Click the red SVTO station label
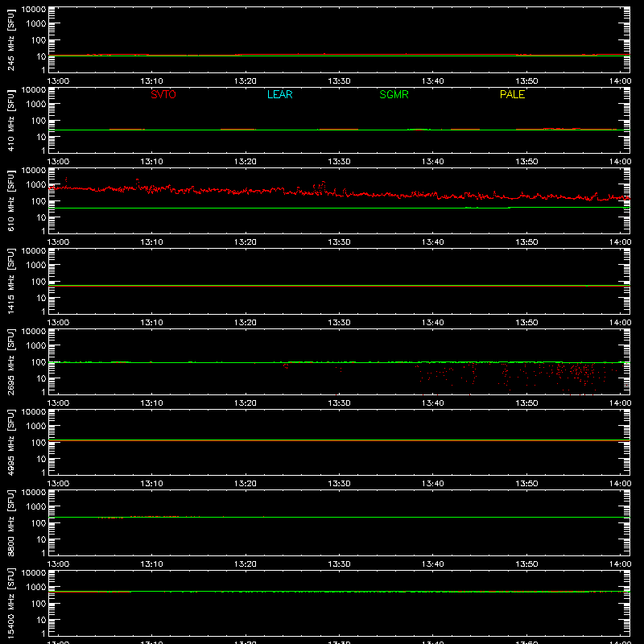Viewport: 644px width, 644px height. [x=163, y=94]
